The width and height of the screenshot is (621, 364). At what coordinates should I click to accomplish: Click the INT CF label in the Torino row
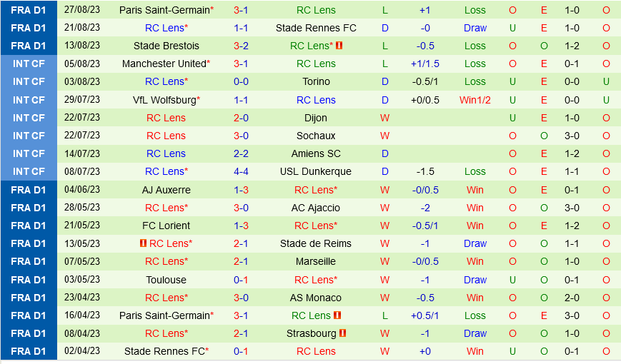(29, 81)
